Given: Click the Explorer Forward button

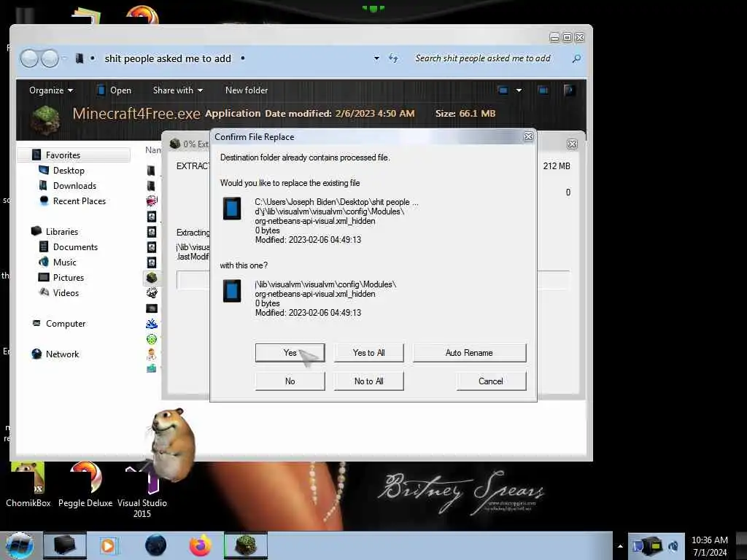Looking at the screenshot, I should click(50, 58).
